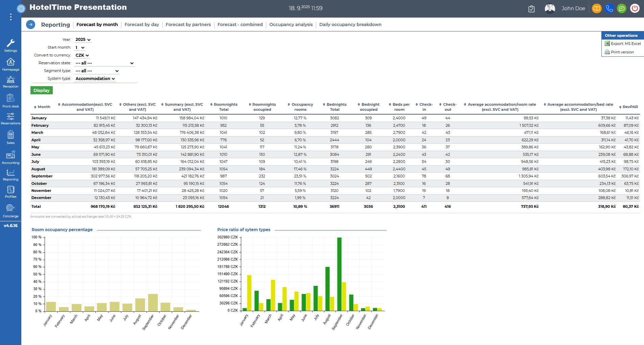Viewport: 644px width, 345px height.
Task: Sort table by RevPAR column header
Action: click(x=630, y=107)
